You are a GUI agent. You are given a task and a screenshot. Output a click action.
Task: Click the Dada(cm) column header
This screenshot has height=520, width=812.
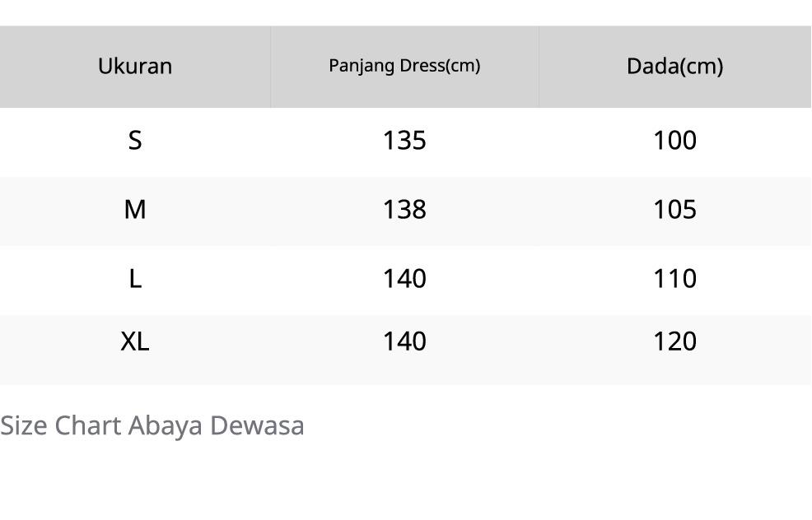coord(674,67)
